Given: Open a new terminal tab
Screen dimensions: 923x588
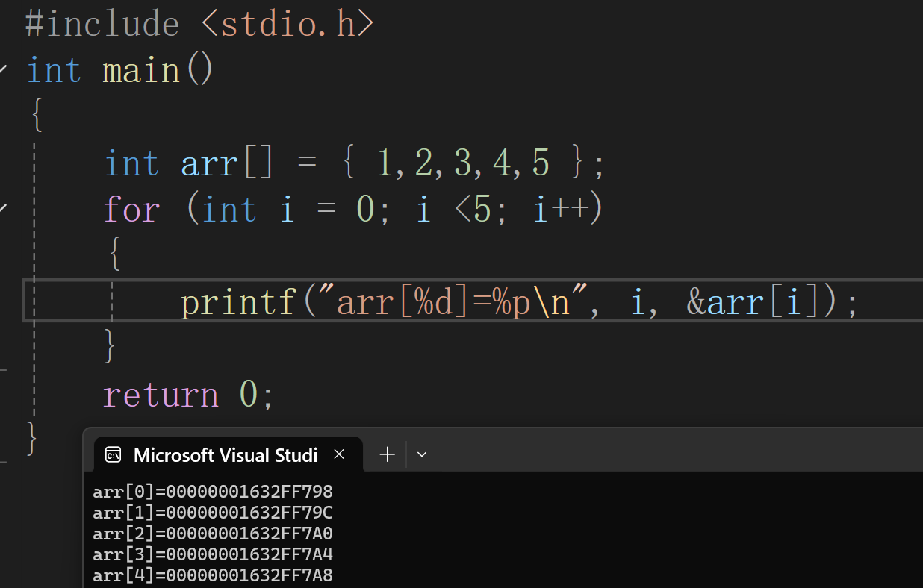Looking at the screenshot, I should coord(387,454).
